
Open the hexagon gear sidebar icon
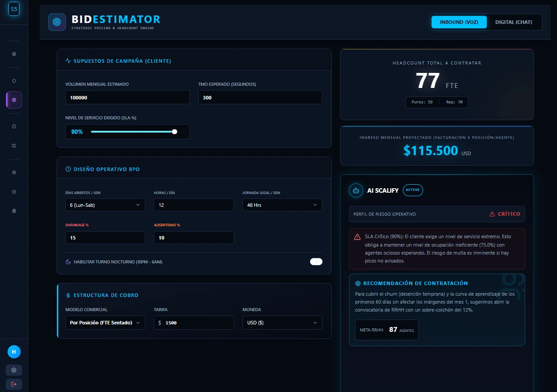click(x=14, y=172)
